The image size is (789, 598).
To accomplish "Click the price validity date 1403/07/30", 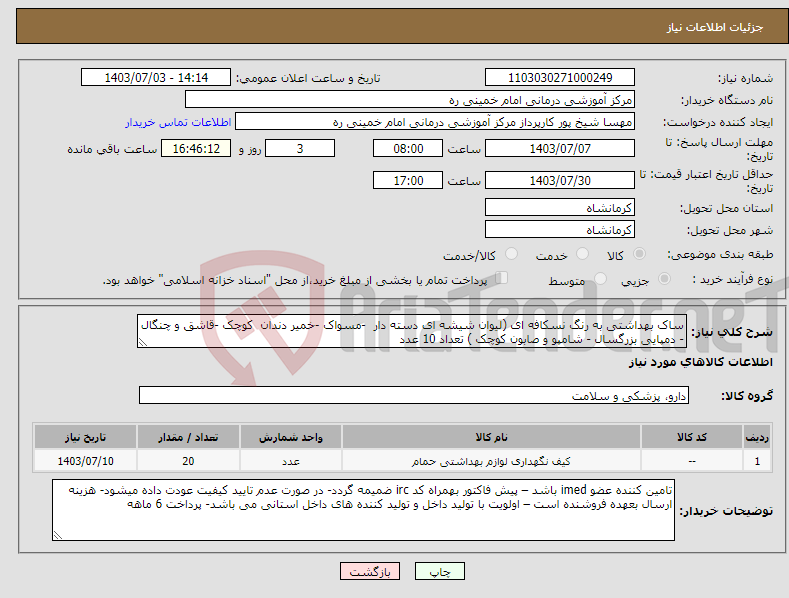I will 560,180.
